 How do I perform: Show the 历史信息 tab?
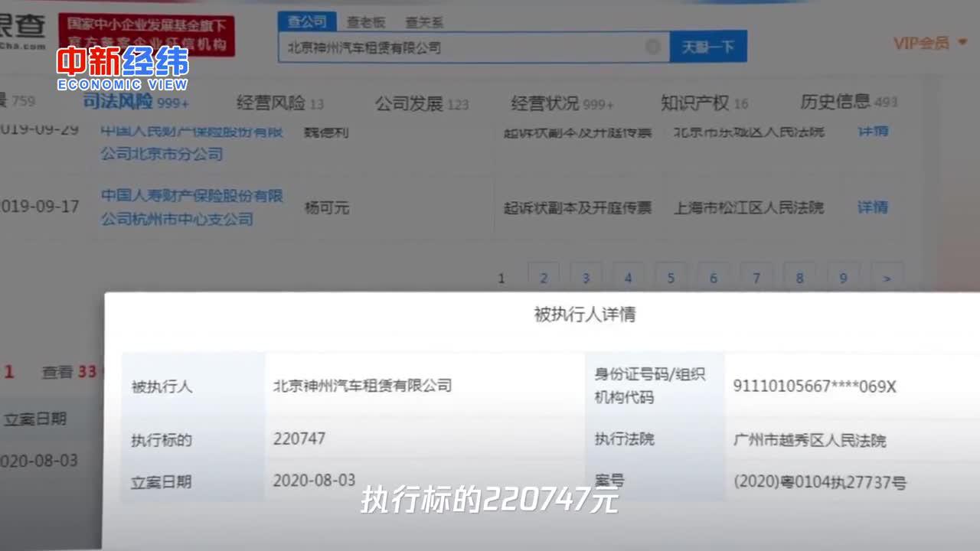click(848, 102)
